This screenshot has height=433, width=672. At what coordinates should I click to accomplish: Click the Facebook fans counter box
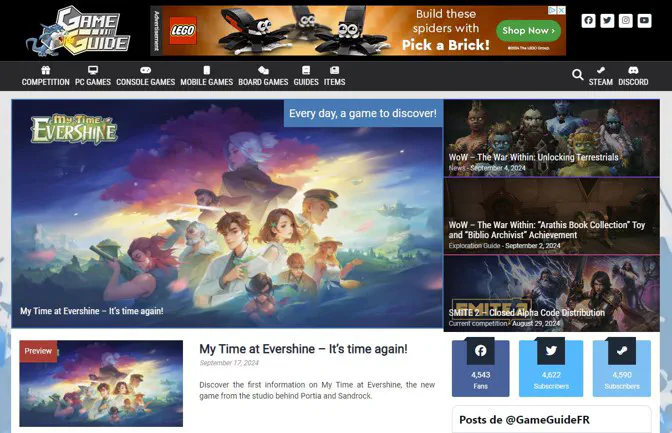pos(481,368)
